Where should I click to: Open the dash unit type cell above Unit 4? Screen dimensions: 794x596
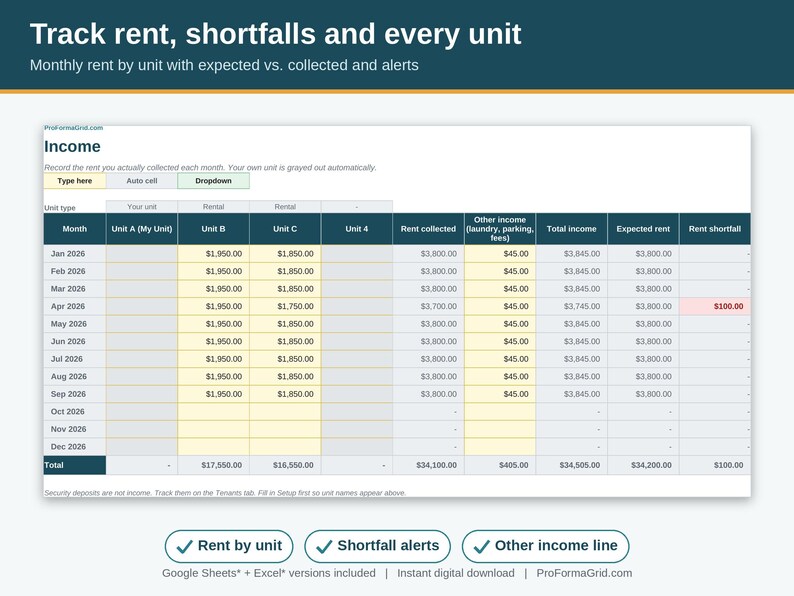[356, 207]
